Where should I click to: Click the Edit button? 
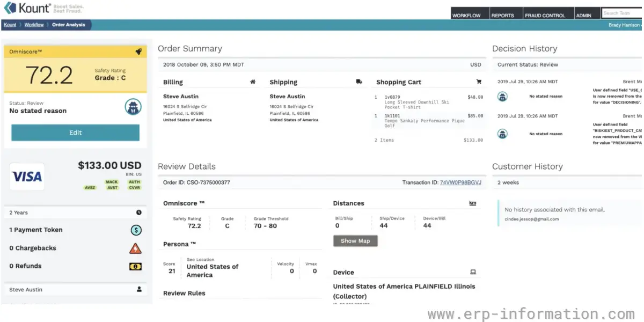click(x=76, y=133)
